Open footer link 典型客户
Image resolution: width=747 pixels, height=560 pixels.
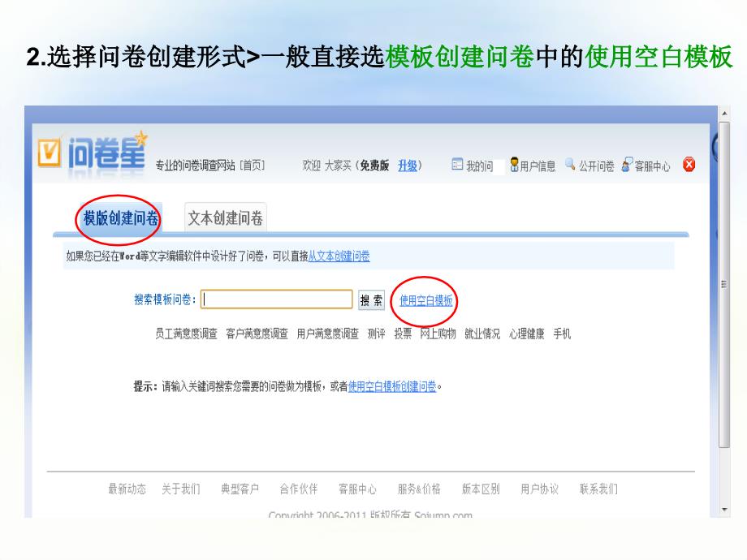pos(240,489)
